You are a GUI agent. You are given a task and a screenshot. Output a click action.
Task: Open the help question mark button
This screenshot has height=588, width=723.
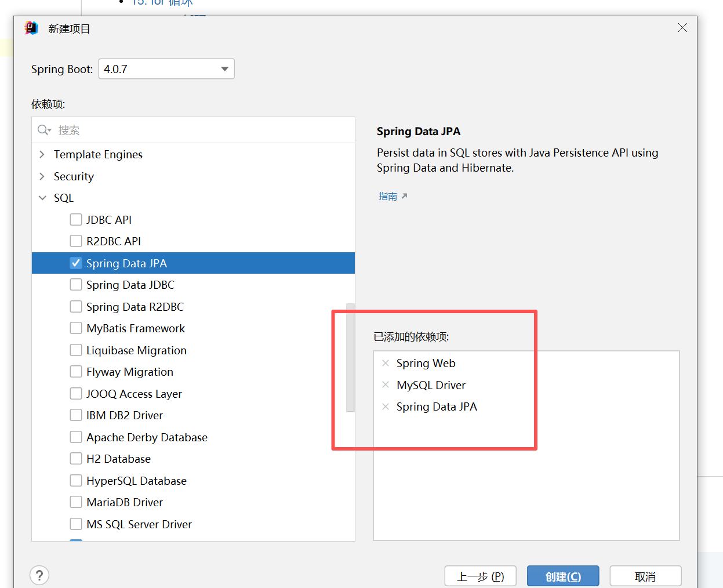tap(39, 575)
